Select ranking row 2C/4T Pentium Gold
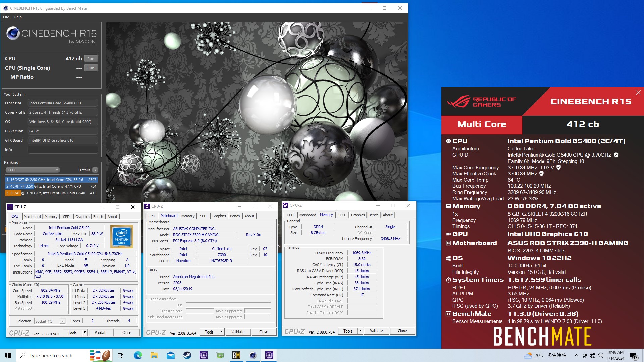Image resolution: width=644 pixels, height=362 pixels. pyautogui.click(x=51, y=193)
